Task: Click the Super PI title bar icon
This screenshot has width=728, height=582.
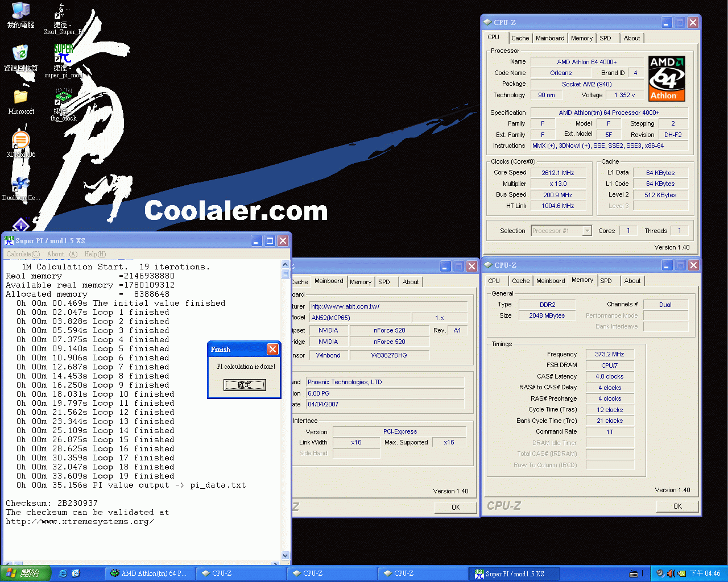Action: pyautogui.click(x=9, y=240)
